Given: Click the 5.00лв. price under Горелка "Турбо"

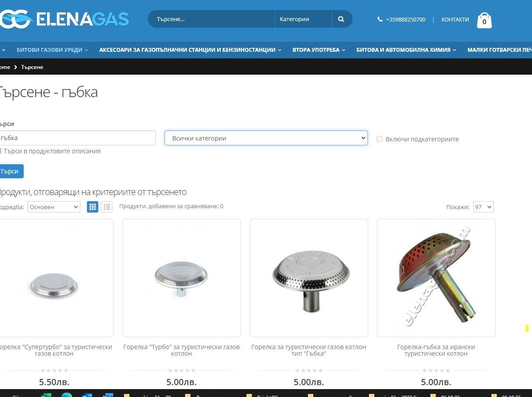Looking at the screenshot, I should coord(182,382).
